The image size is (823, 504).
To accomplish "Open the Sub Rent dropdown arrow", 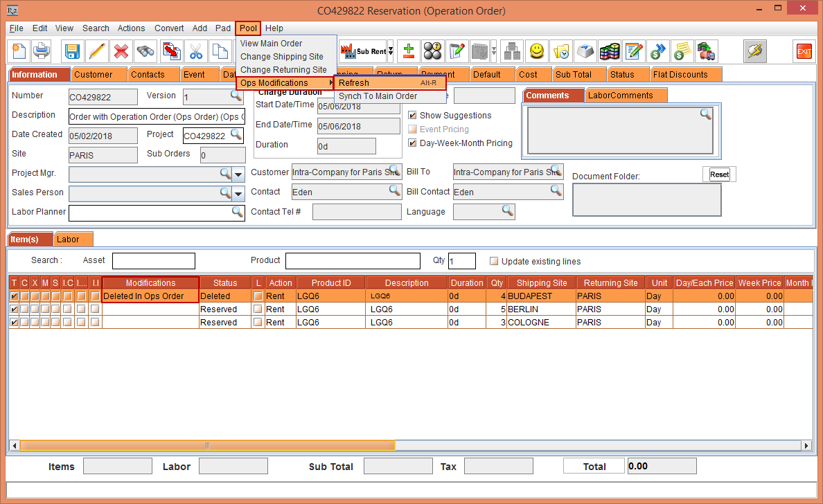I will 391,51.
